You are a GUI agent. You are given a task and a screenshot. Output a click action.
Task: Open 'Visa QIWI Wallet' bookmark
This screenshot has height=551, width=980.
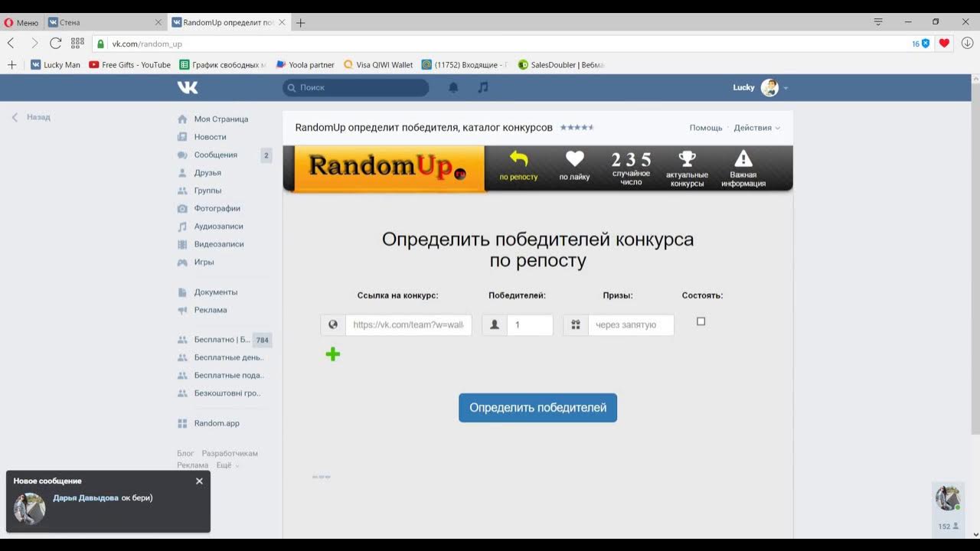[x=378, y=65]
